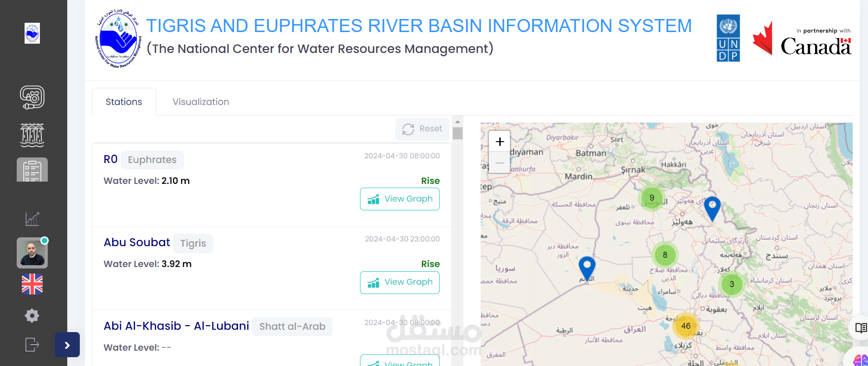The image size is (868, 366).
Task: Open the map cluster of 3 stations
Action: point(732,284)
